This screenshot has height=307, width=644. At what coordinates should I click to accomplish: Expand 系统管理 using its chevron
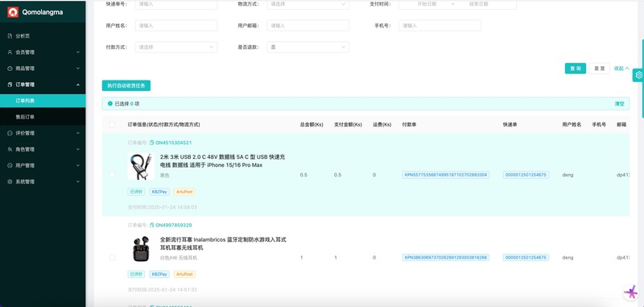(78, 181)
